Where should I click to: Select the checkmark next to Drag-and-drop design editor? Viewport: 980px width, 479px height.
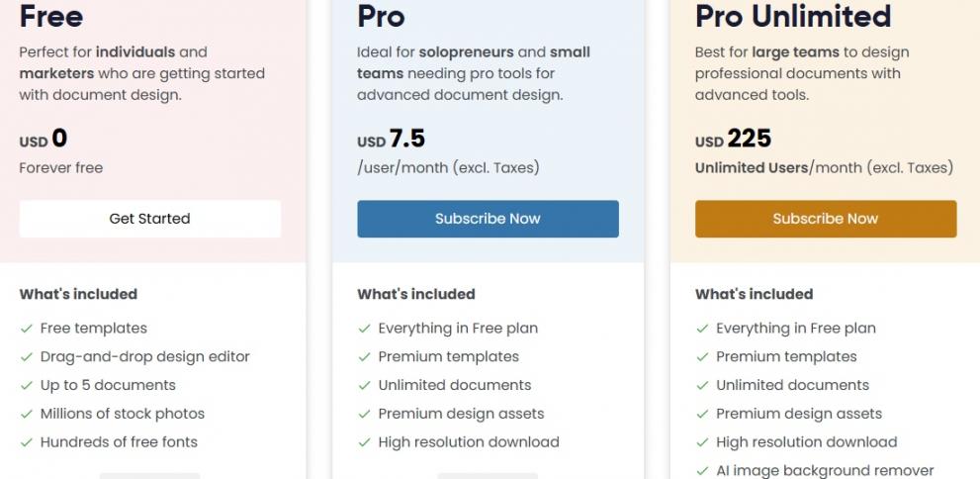(27, 357)
